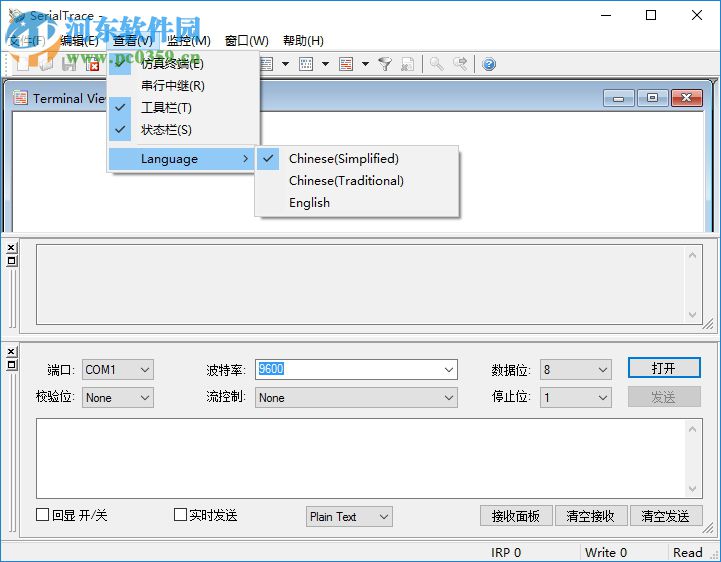Maximize the SerialTrace main window
The height and width of the screenshot is (562, 721).
(651, 15)
